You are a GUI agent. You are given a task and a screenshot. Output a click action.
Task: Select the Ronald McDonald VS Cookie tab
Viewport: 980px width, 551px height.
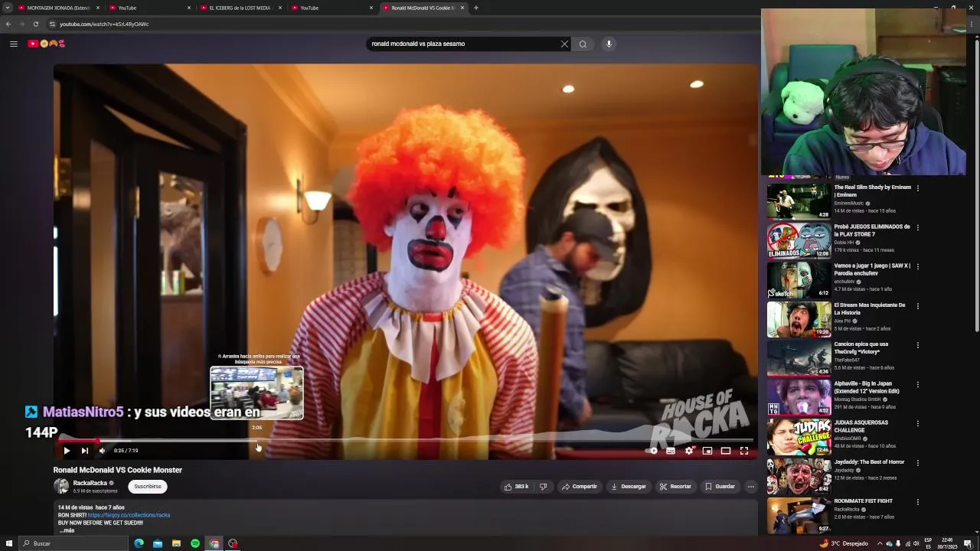point(423,8)
